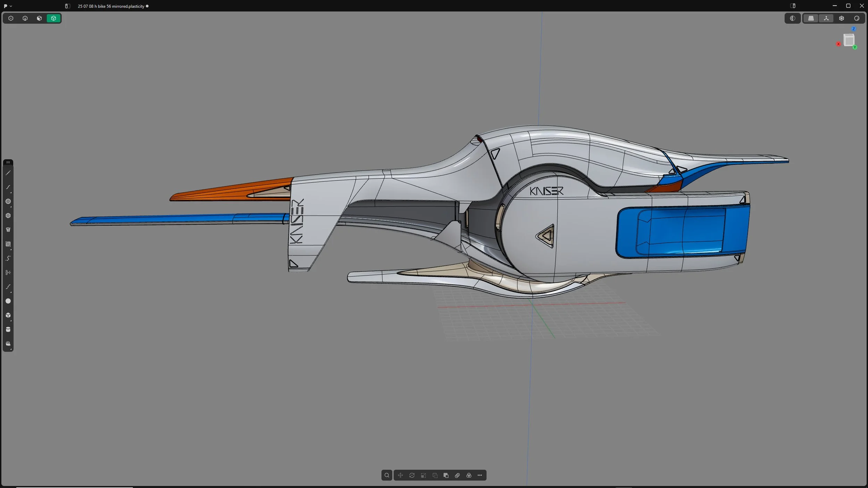
Task: Switch to solid selection mode
Action: (x=53, y=18)
